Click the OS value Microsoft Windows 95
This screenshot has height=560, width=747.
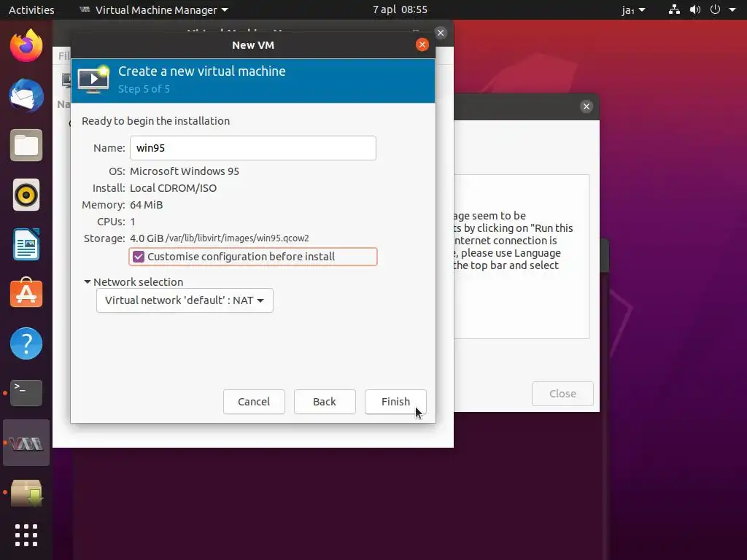click(x=185, y=171)
